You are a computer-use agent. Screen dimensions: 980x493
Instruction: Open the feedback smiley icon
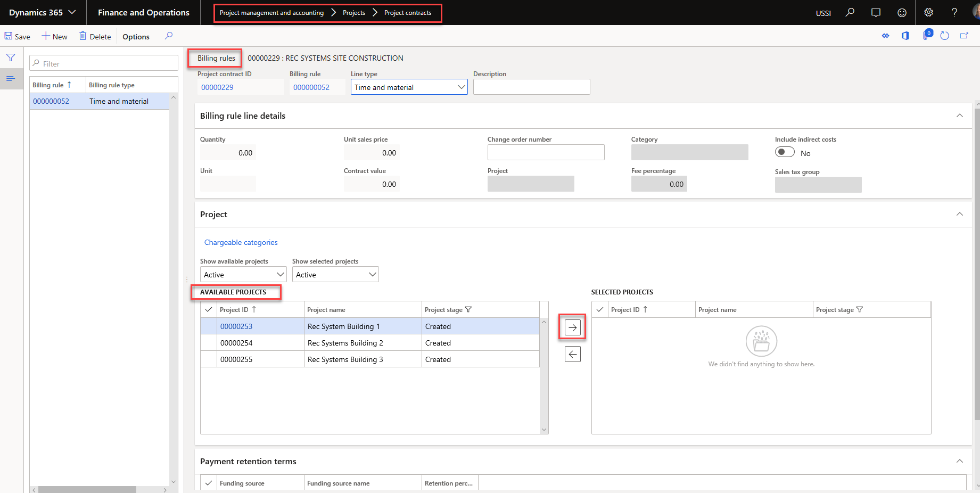pos(902,12)
